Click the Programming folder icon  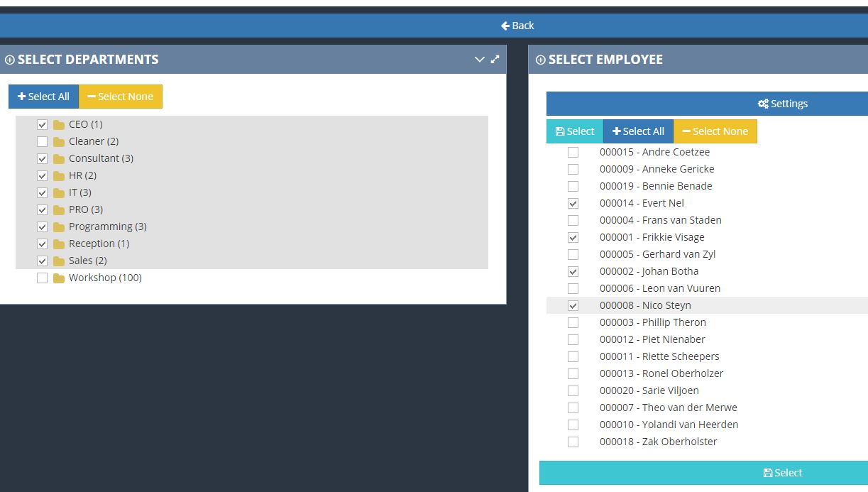(x=59, y=227)
